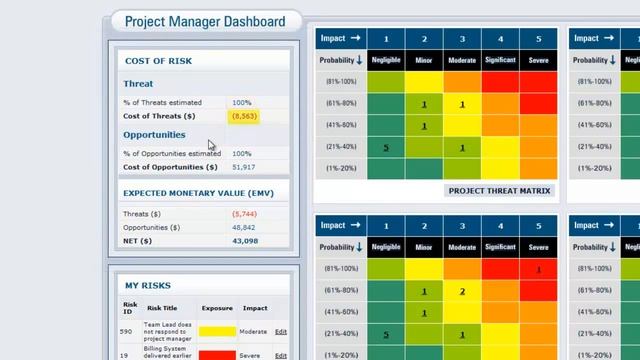640x360 pixels.
Task: Open Project Threat Matrix Minor cell at 61%-80%
Action: click(x=424, y=104)
